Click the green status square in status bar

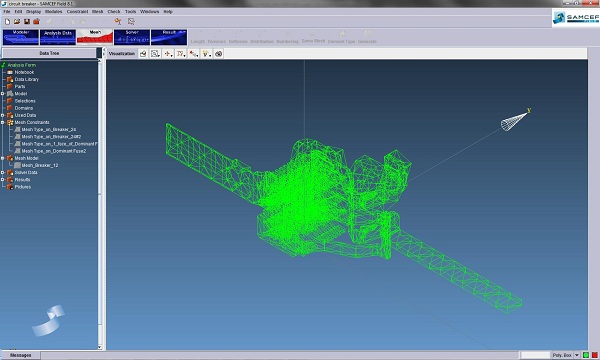[x=586, y=355]
